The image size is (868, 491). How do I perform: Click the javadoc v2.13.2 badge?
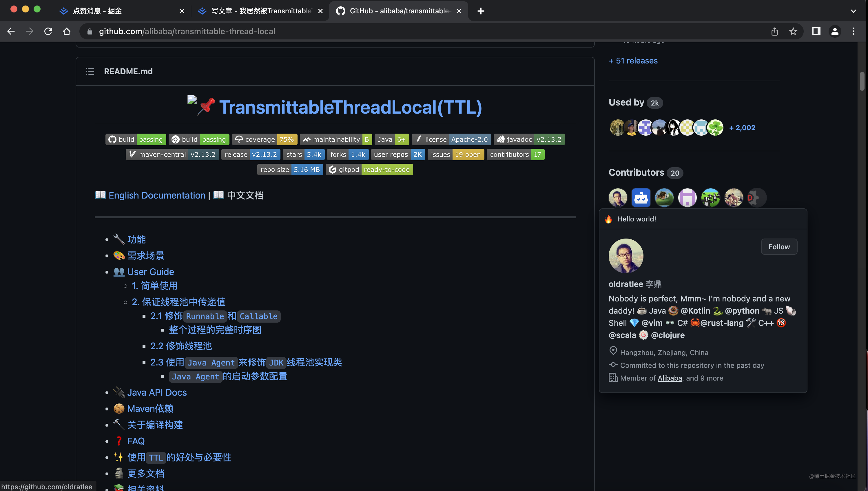[528, 139]
